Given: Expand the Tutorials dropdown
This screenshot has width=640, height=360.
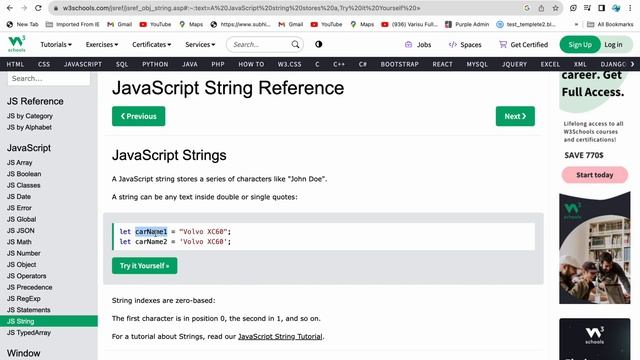Looking at the screenshot, I should coord(56,44).
